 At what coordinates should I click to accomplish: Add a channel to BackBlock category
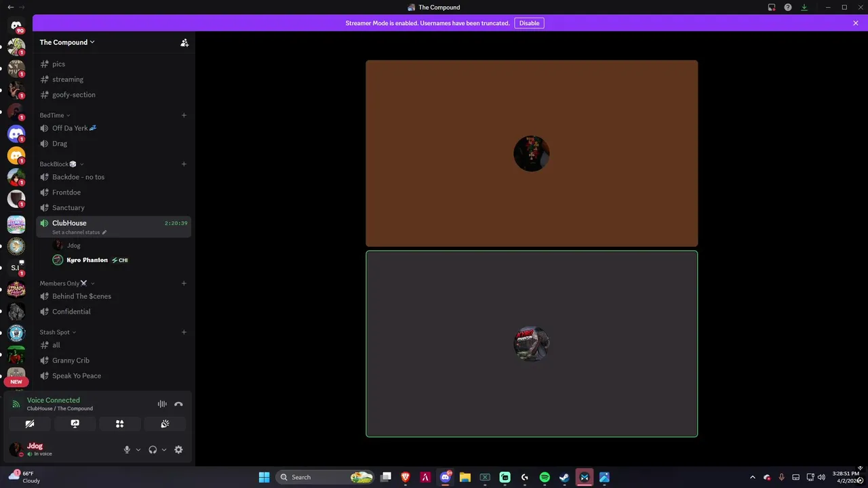click(x=184, y=164)
